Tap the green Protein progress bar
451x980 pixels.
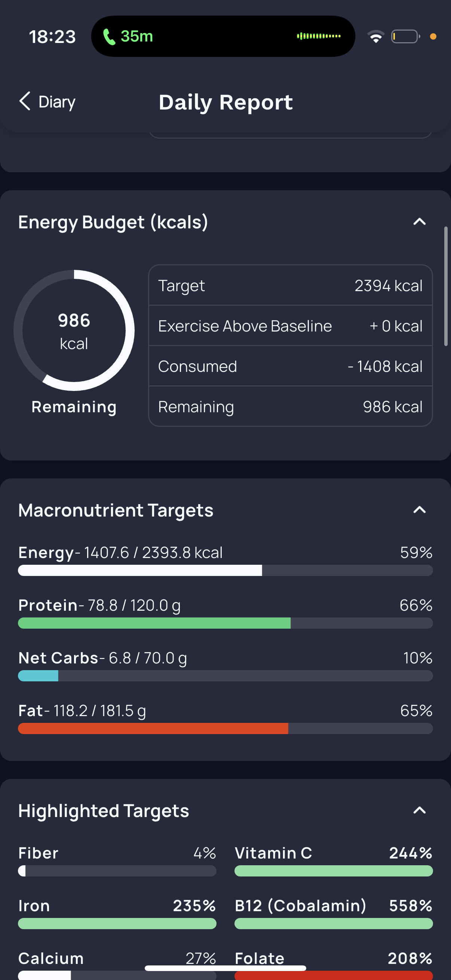coord(225,623)
